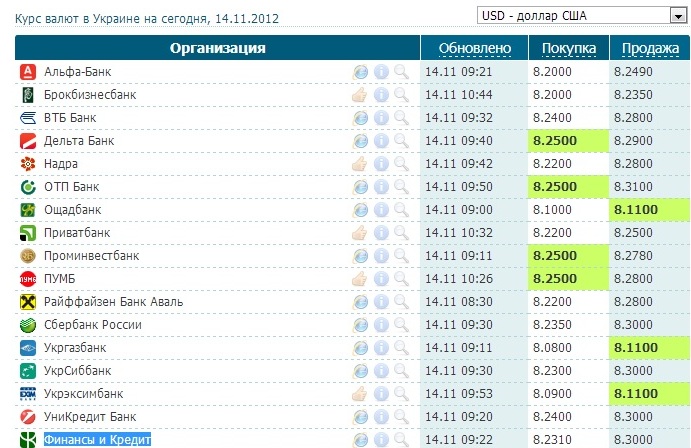The width and height of the screenshot is (691, 448).
Task: Show info icon for ПУМБ
Action: pos(381,279)
